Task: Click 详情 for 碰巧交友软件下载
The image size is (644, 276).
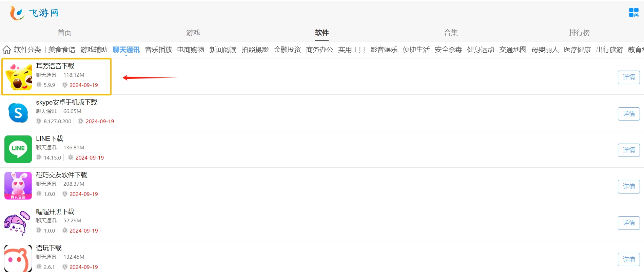Action: (629, 186)
